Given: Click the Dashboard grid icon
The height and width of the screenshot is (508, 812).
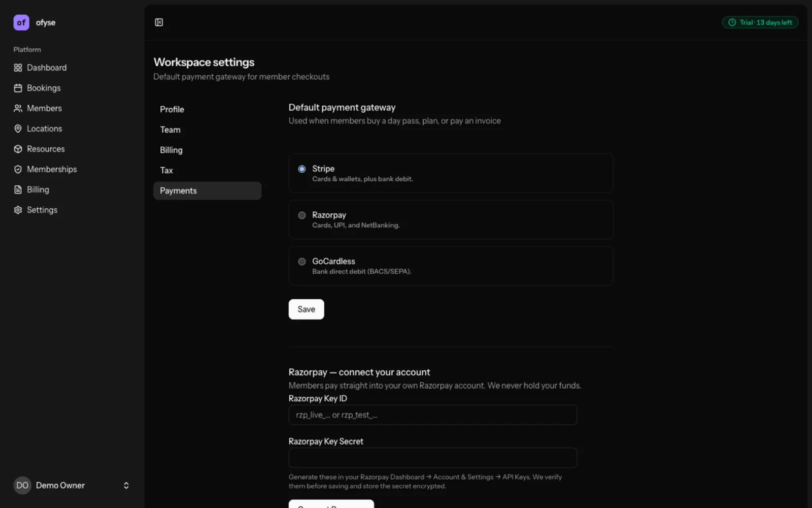Looking at the screenshot, I should click(x=18, y=68).
